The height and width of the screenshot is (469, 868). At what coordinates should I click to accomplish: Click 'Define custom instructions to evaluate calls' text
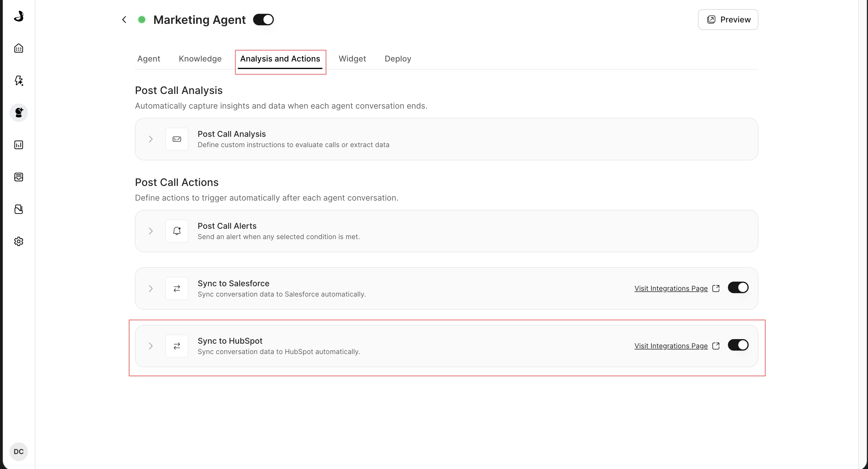tap(293, 145)
